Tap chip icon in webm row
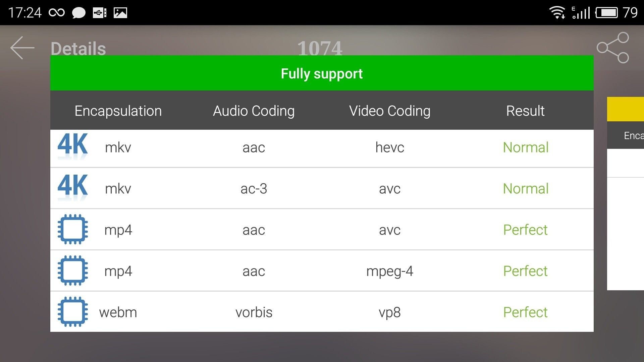This screenshot has width=644, height=362. point(73,312)
